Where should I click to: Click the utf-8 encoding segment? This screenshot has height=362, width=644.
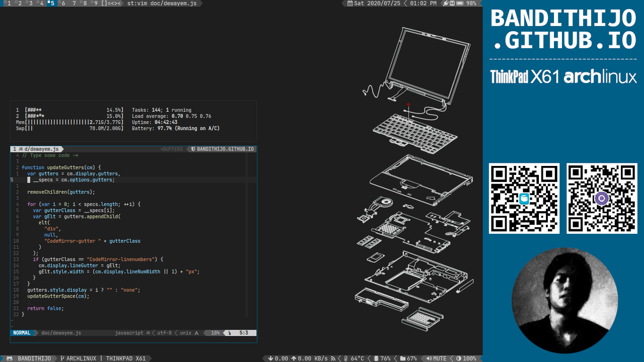165,333
